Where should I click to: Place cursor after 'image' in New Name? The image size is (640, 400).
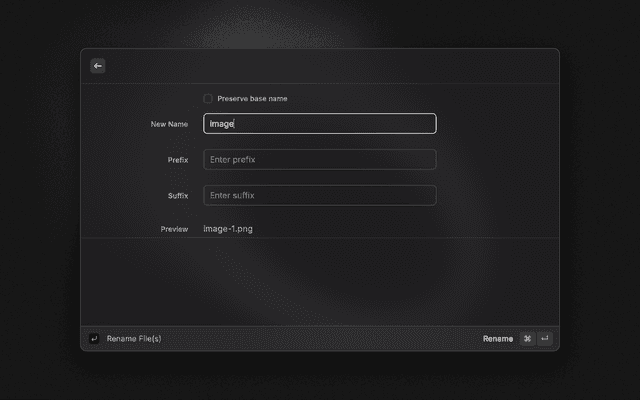234,124
